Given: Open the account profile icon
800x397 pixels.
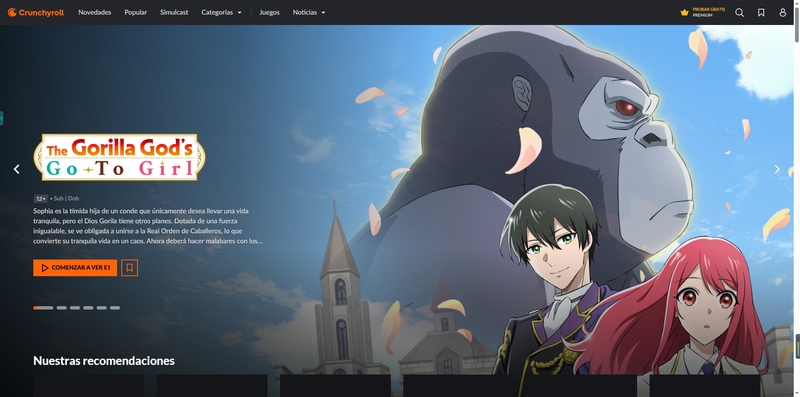Looking at the screenshot, I should [783, 12].
